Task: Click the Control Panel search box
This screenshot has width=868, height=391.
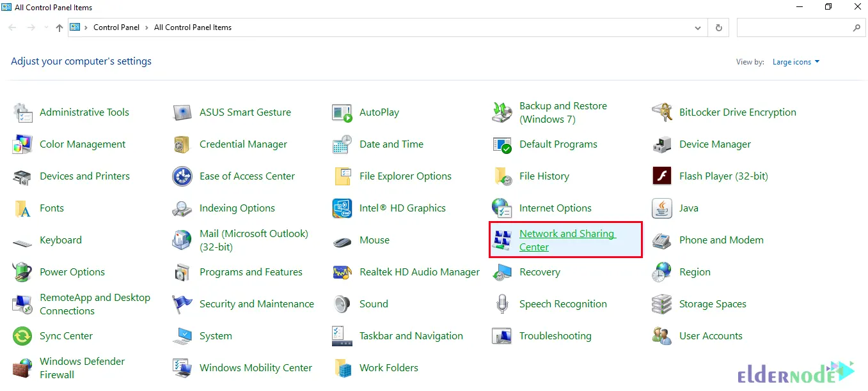Action: pos(793,27)
